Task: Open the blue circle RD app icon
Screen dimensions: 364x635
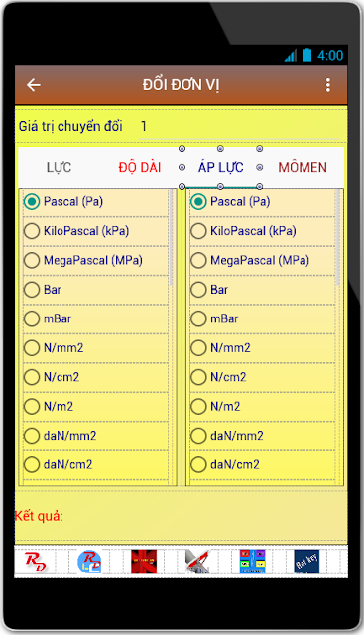Action: 89,562
